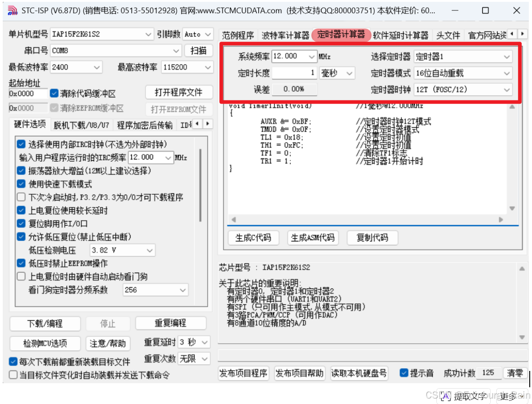532x404 pixels.
Task: Switch to 软件延时计算器 tab
Action: click(x=400, y=35)
